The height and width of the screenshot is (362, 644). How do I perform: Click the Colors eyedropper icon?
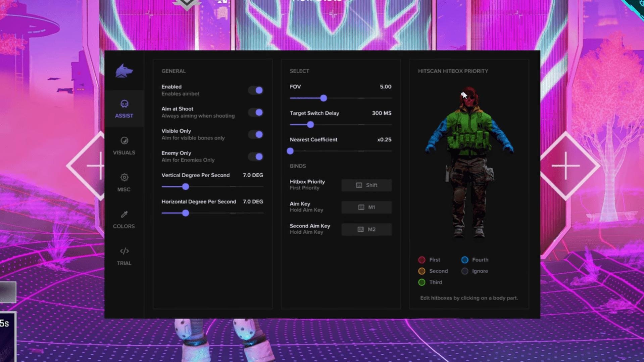click(x=124, y=214)
